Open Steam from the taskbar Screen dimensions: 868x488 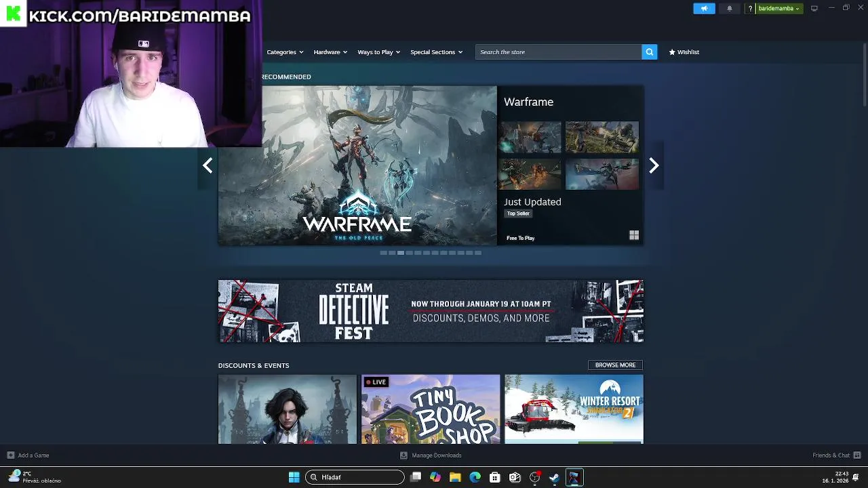point(554,477)
